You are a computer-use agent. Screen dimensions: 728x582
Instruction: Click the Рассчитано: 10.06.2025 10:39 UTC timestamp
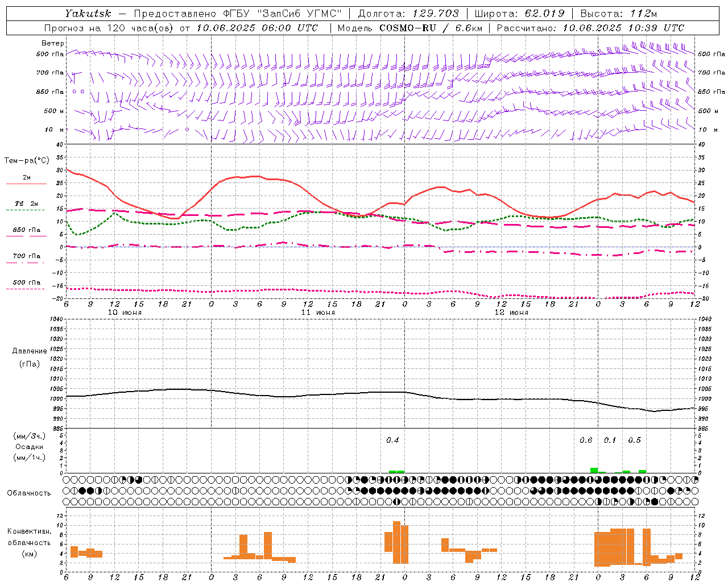(x=590, y=28)
